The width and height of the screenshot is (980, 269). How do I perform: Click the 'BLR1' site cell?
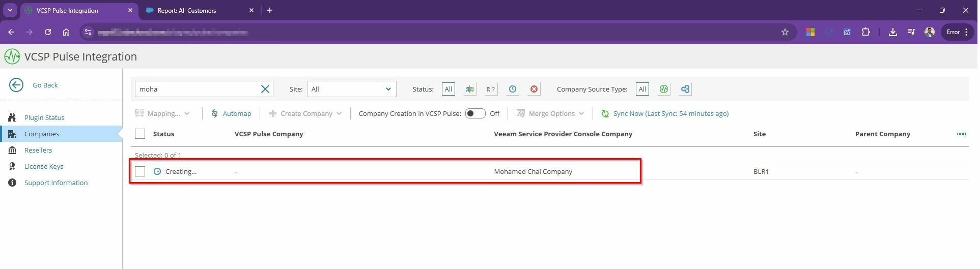[761, 171]
